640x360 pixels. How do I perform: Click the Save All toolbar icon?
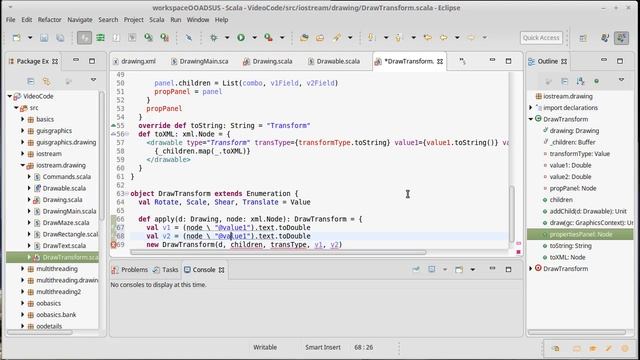(x=60, y=38)
